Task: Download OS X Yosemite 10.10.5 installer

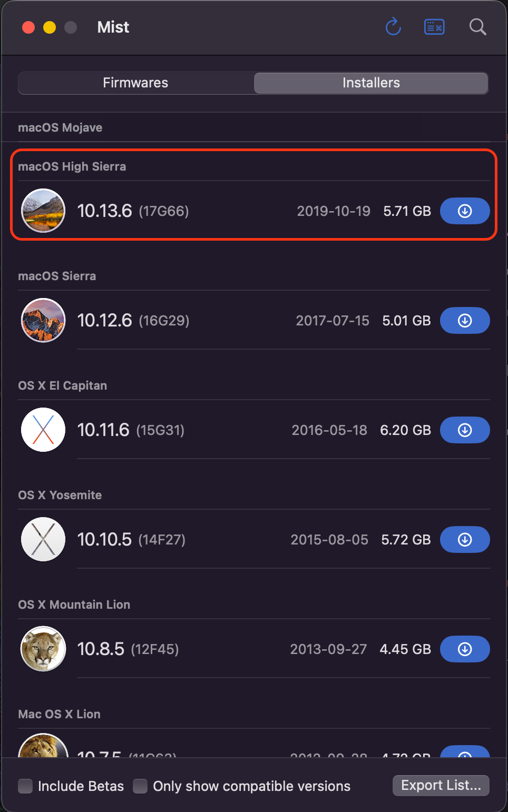Action: pos(464,540)
